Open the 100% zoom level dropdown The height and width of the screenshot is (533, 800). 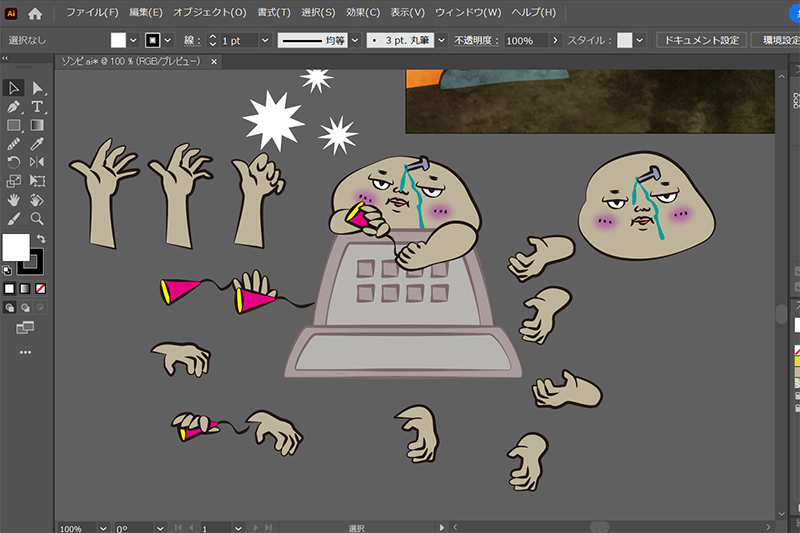click(x=103, y=527)
